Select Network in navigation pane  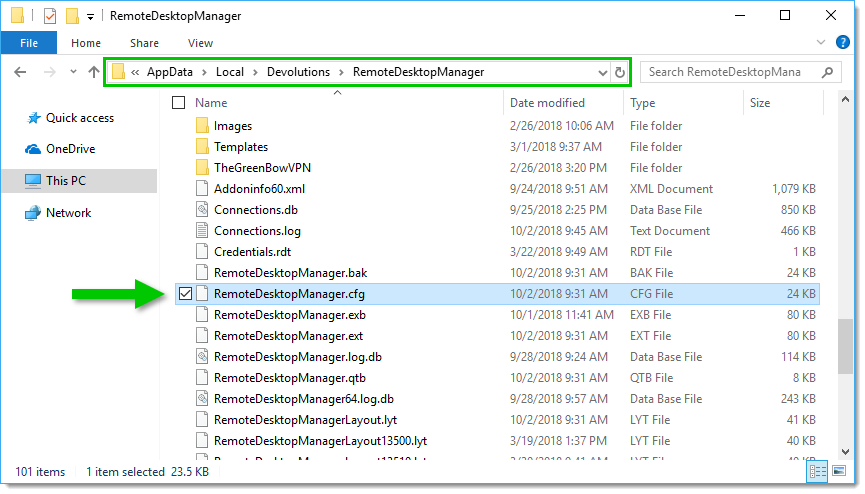[x=58, y=213]
